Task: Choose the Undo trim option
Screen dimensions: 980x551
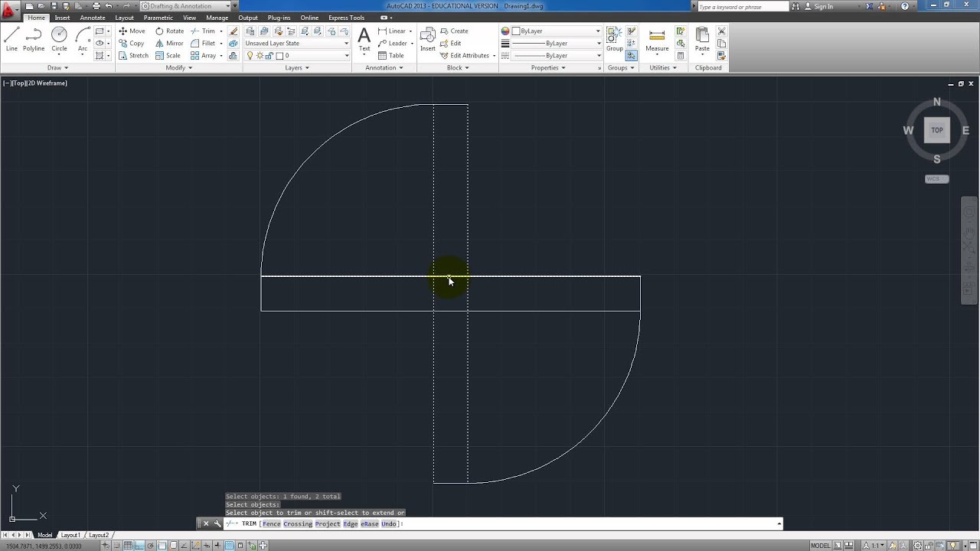Action: tap(389, 524)
